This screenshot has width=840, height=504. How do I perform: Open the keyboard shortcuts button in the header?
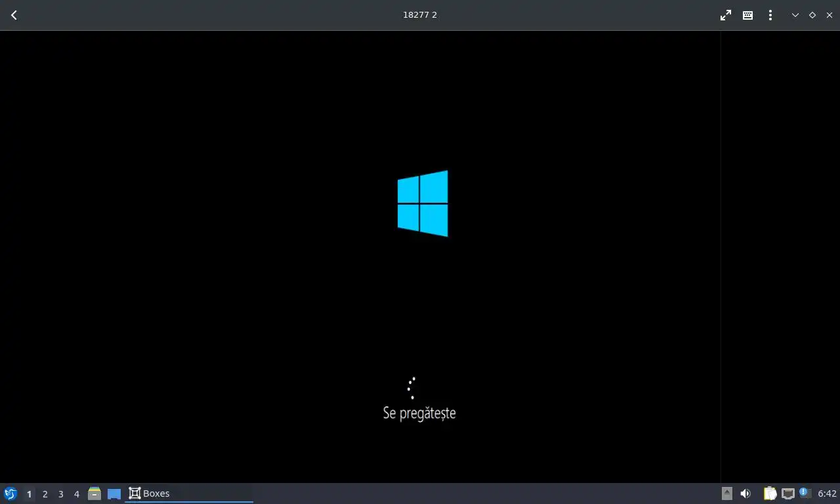coord(747,15)
